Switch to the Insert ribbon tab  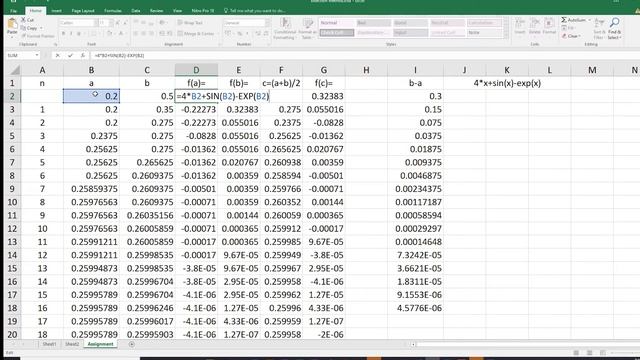click(x=57, y=11)
